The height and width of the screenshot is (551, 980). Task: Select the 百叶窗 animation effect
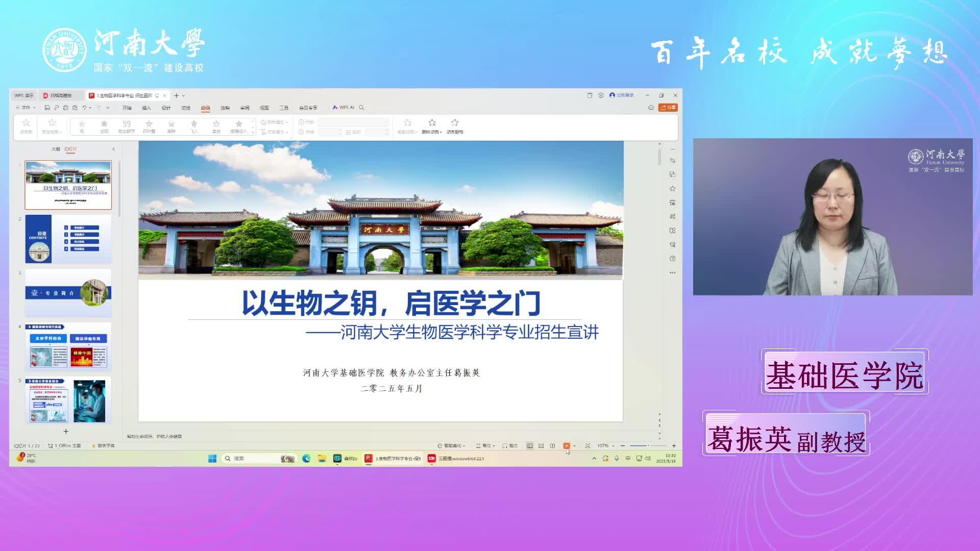tap(149, 127)
